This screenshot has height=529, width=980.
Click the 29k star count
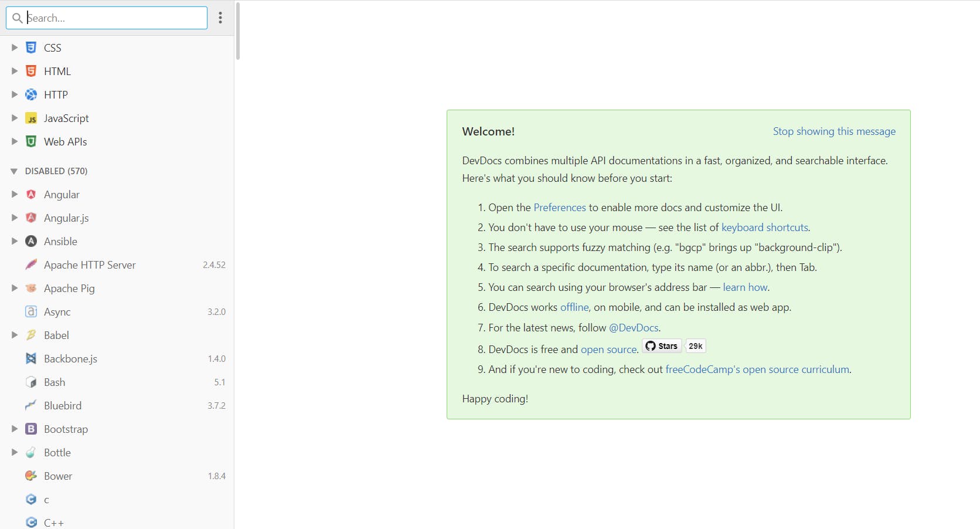coord(696,346)
